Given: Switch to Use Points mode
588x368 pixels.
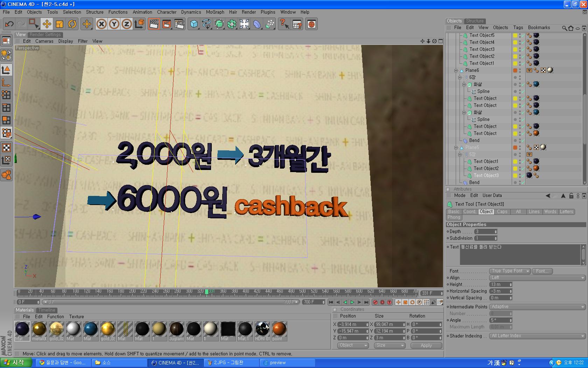Looking at the screenshot, I should pyautogui.click(x=6, y=95).
